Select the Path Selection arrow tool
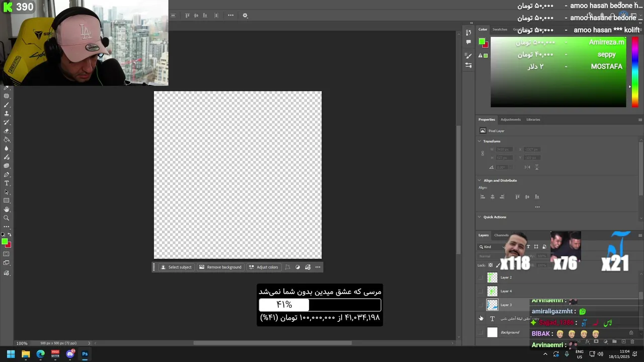644x362 pixels. pos(7,192)
